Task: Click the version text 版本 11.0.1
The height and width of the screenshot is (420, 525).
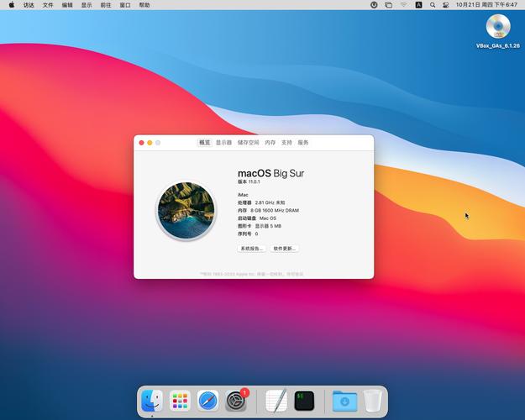Action: tap(249, 182)
